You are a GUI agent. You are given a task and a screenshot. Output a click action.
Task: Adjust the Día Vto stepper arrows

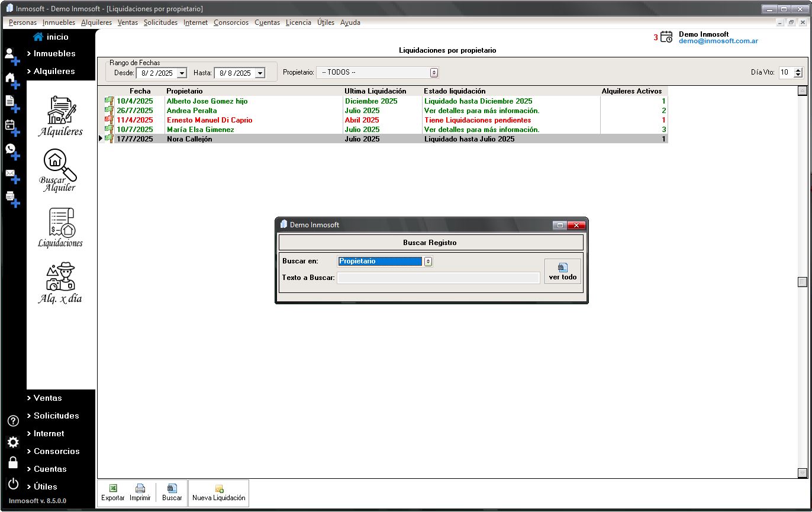click(798, 72)
